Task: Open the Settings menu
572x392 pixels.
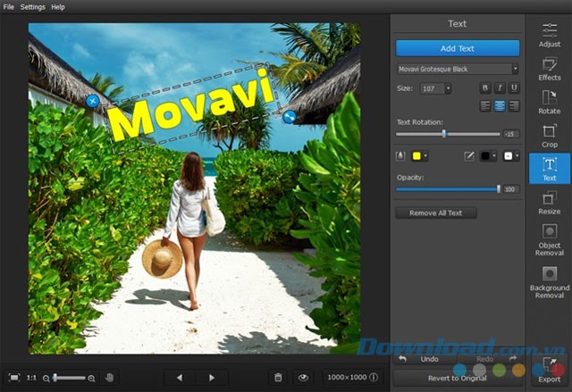Action: point(32,6)
